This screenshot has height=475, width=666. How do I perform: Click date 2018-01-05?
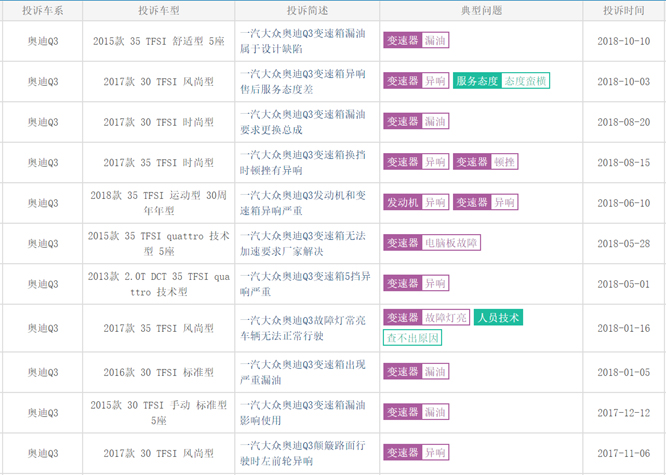[x=624, y=372]
